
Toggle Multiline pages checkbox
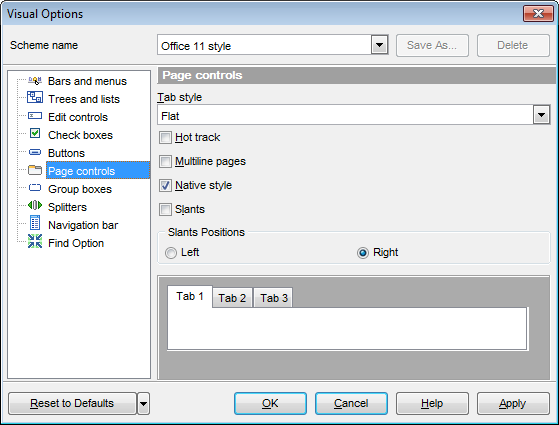point(165,161)
